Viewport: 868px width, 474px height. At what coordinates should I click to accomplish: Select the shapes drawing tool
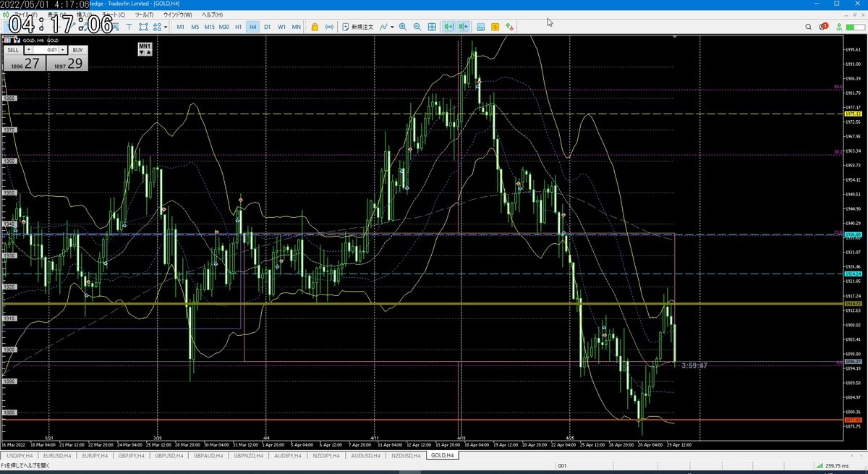[x=143, y=27]
